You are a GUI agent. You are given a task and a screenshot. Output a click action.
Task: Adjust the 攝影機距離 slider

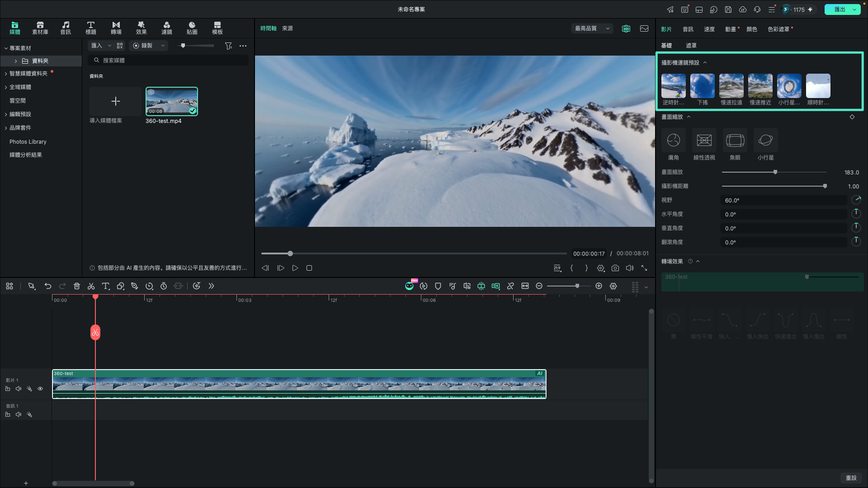click(x=774, y=186)
